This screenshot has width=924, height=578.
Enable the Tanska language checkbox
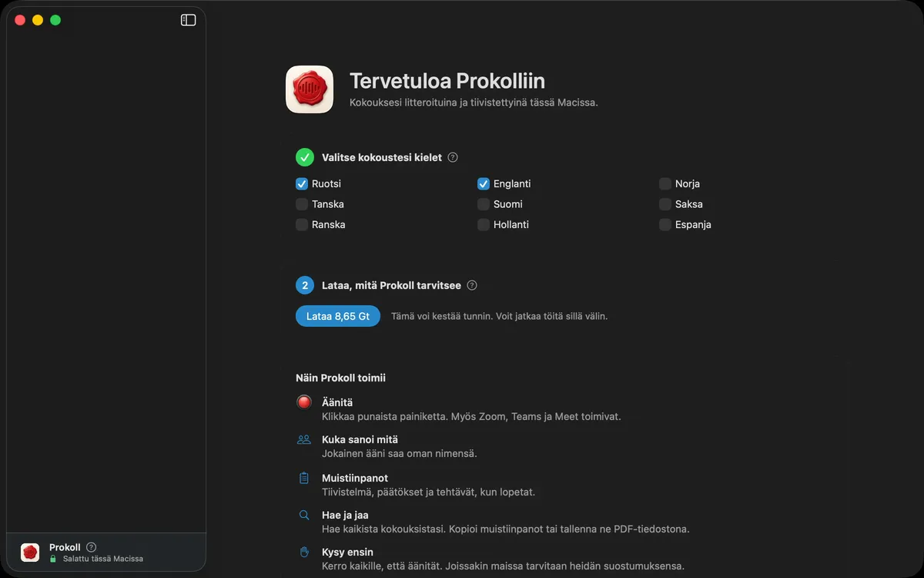point(302,204)
